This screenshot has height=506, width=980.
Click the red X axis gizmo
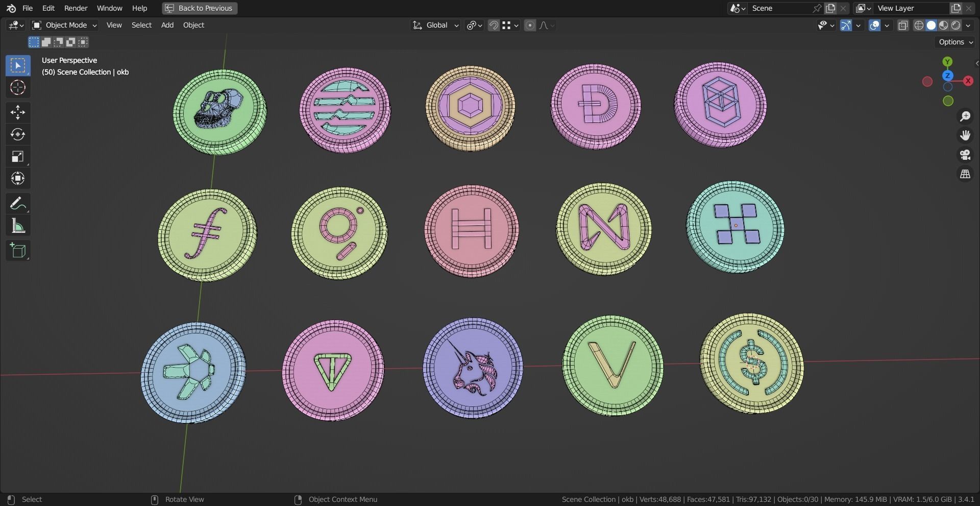click(968, 81)
